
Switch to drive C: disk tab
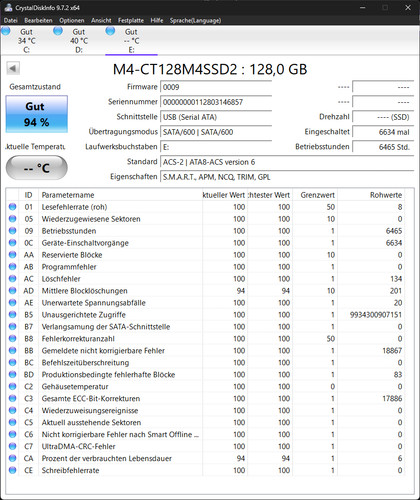point(27,41)
